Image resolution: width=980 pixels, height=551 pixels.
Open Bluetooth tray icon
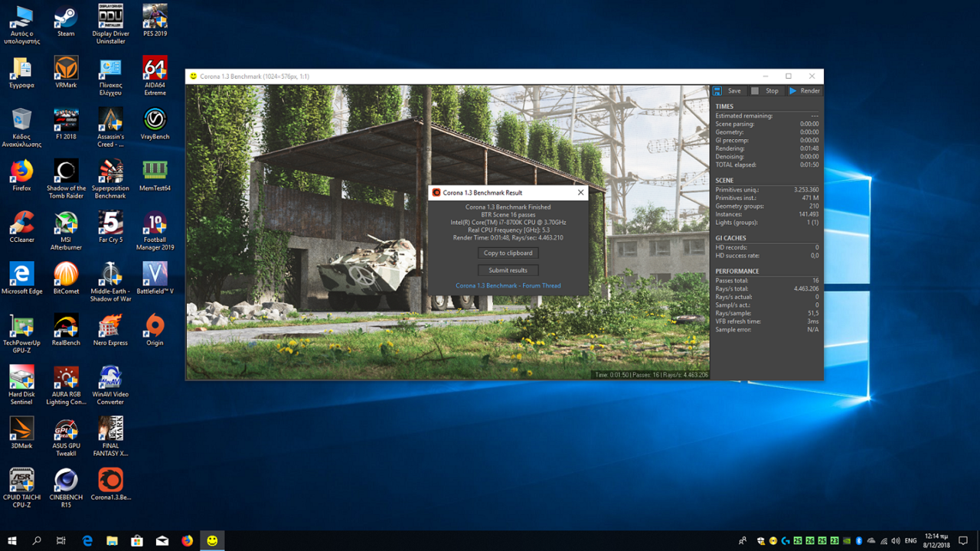[x=859, y=541]
